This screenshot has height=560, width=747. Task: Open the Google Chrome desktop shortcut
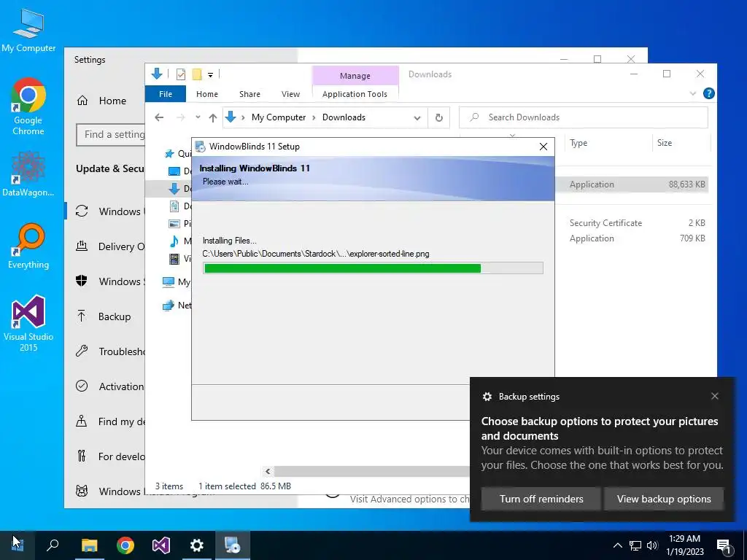[x=28, y=106]
